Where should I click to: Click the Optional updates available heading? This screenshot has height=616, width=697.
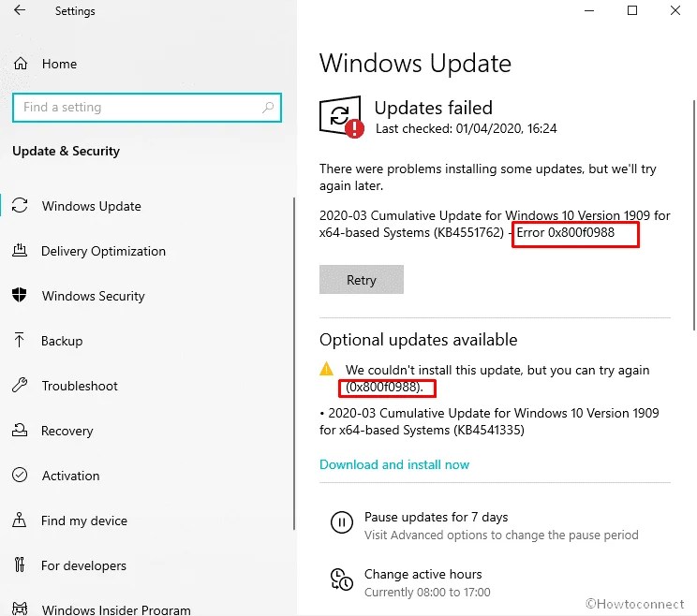(418, 339)
